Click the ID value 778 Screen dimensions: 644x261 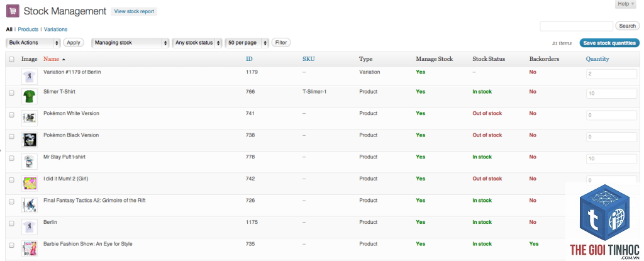point(250,157)
